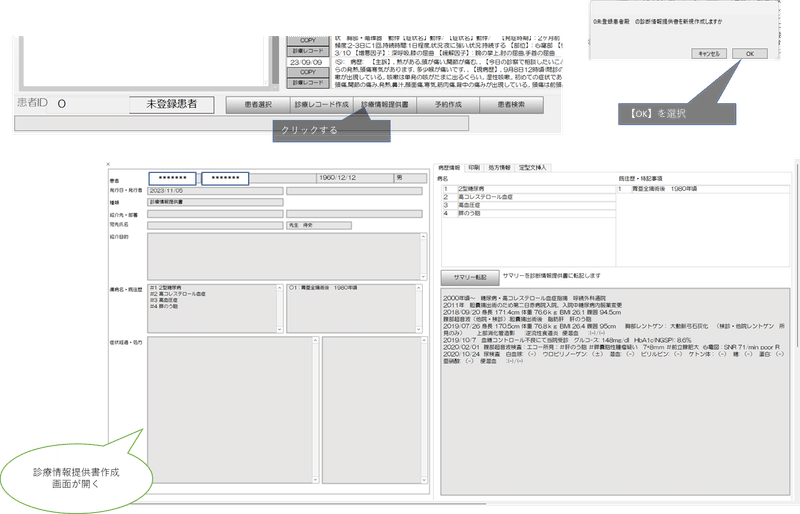Click the 紹介目的 scrollbar up arrow

coord(423,237)
